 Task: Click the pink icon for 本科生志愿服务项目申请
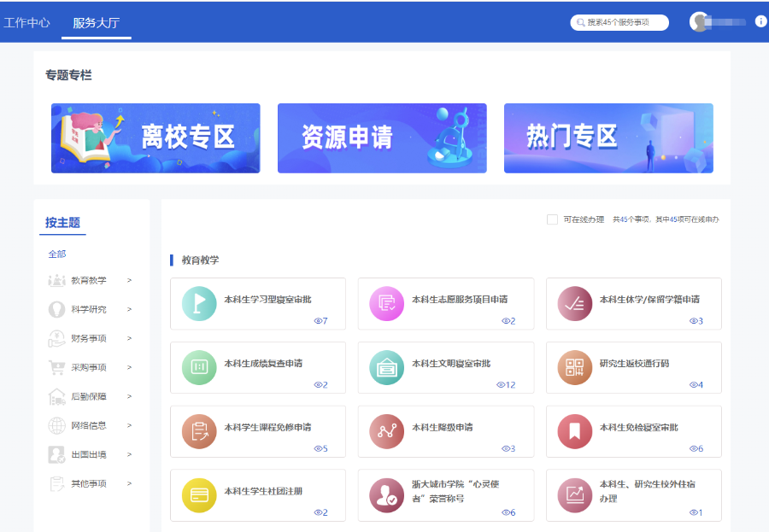[386, 303]
